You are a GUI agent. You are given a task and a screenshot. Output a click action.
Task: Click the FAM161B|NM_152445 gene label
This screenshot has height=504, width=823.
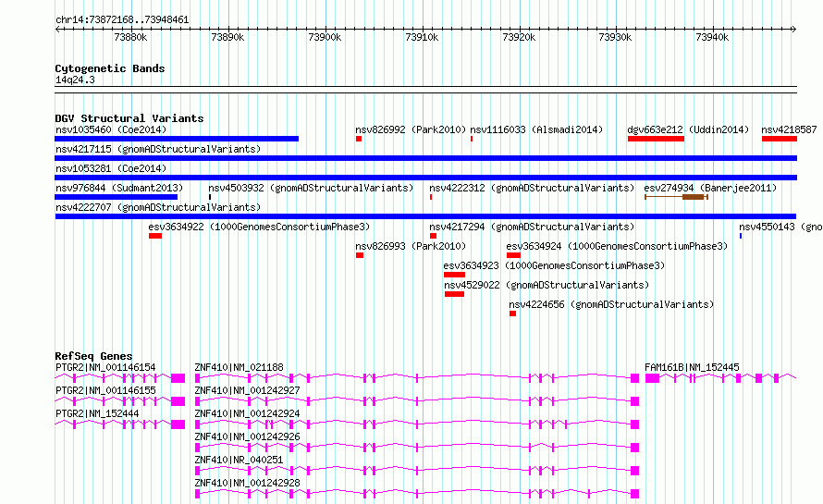[x=692, y=367]
